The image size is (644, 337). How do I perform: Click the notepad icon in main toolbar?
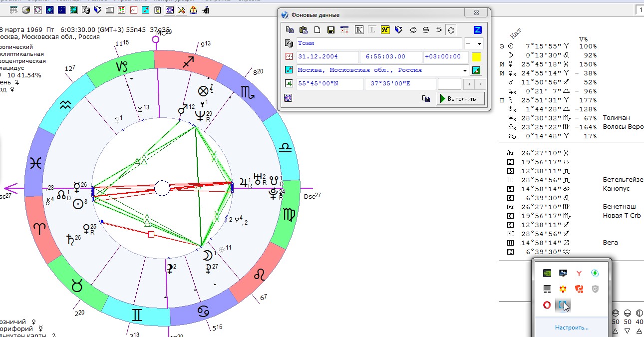pos(158,9)
